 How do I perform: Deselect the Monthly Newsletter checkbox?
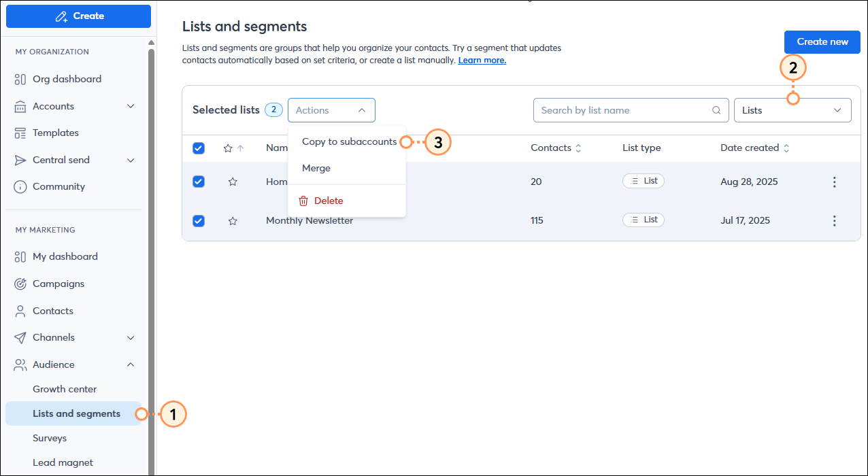click(x=199, y=220)
